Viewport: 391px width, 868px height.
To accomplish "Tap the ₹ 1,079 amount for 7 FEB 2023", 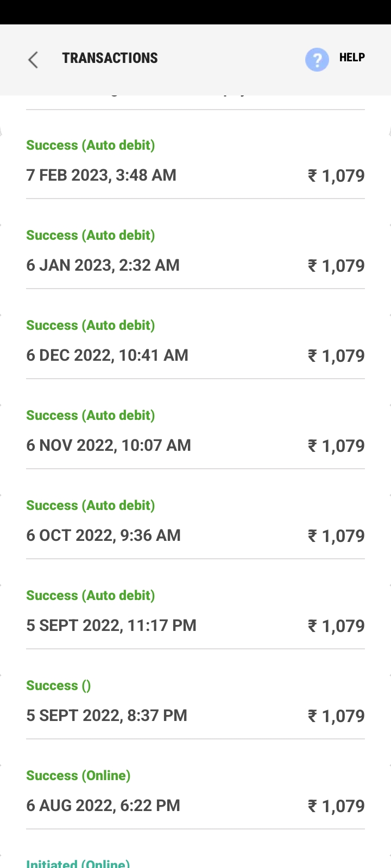I will [336, 176].
